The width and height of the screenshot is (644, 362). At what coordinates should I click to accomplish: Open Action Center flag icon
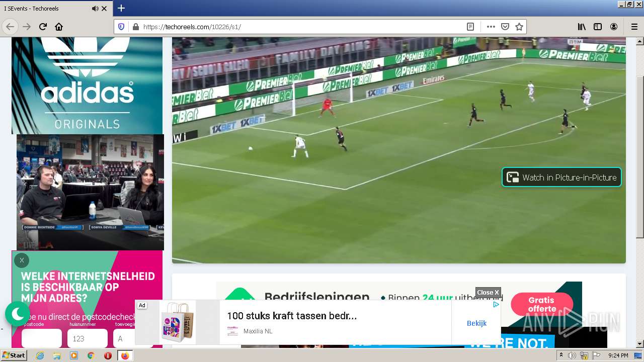click(x=596, y=355)
